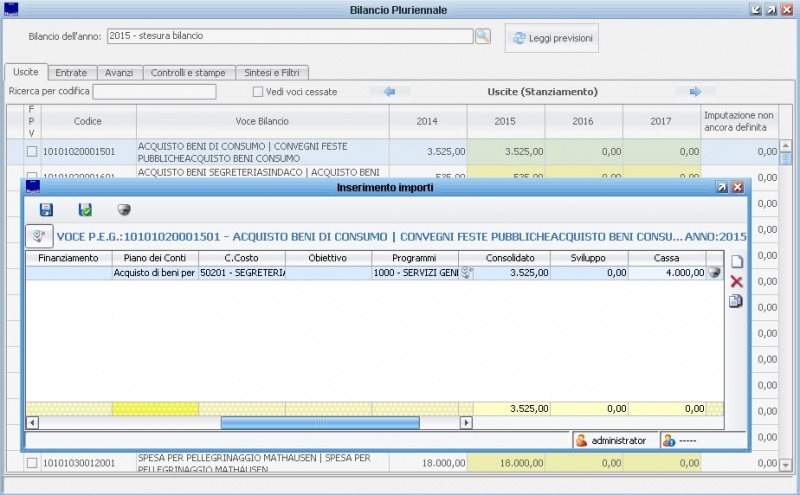Delete the row using the red X icon
This screenshot has height=495, width=800.
click(x=736, y=282)
